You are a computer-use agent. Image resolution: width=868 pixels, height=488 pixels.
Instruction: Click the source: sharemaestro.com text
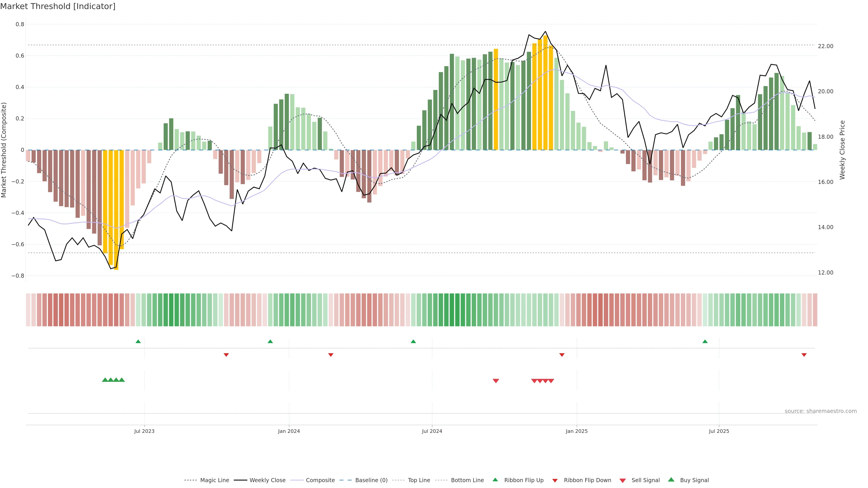[x=821, y=411]
